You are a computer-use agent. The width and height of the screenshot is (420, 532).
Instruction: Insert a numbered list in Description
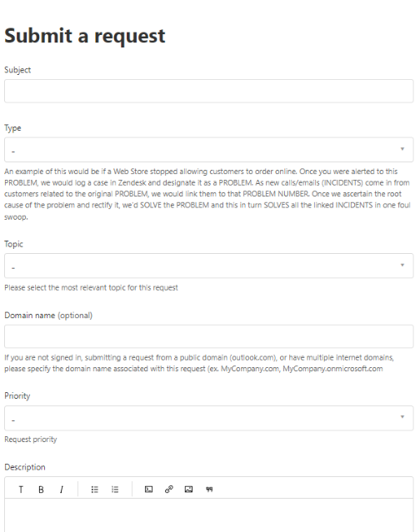tap(115, 490)
